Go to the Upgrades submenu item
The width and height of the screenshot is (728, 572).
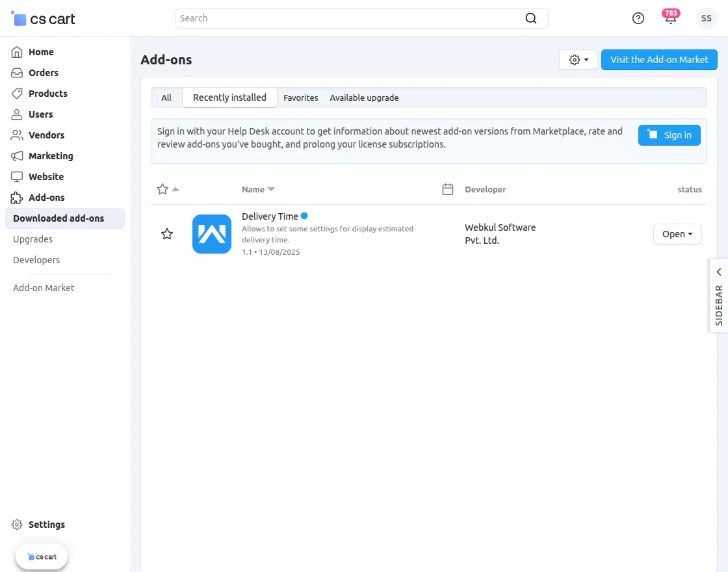point(33,239)
